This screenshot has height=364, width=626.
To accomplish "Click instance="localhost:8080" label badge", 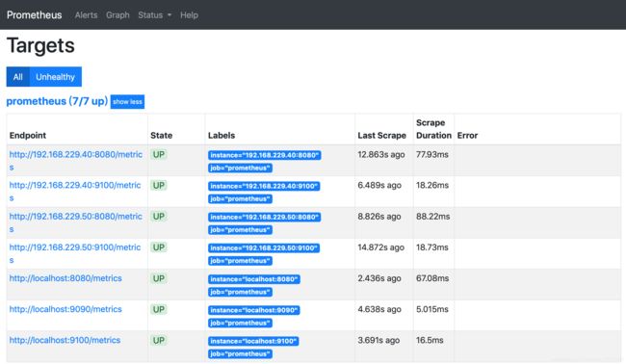I will (x=254, y=279).
